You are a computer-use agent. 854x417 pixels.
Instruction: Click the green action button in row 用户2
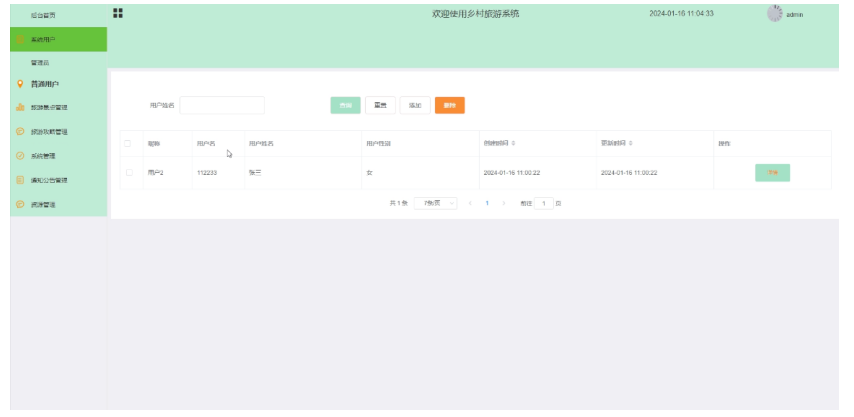772,173
